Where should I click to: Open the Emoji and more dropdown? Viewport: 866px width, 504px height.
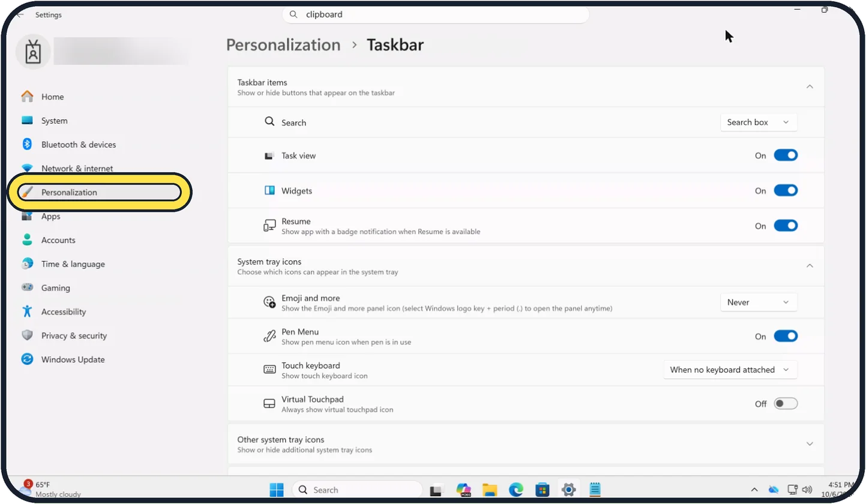tap(759, 302)
